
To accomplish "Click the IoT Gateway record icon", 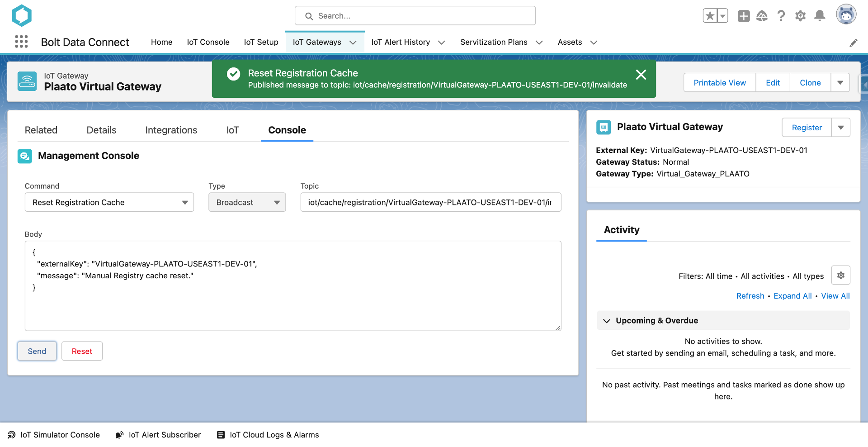I will [x=27, y=81].
